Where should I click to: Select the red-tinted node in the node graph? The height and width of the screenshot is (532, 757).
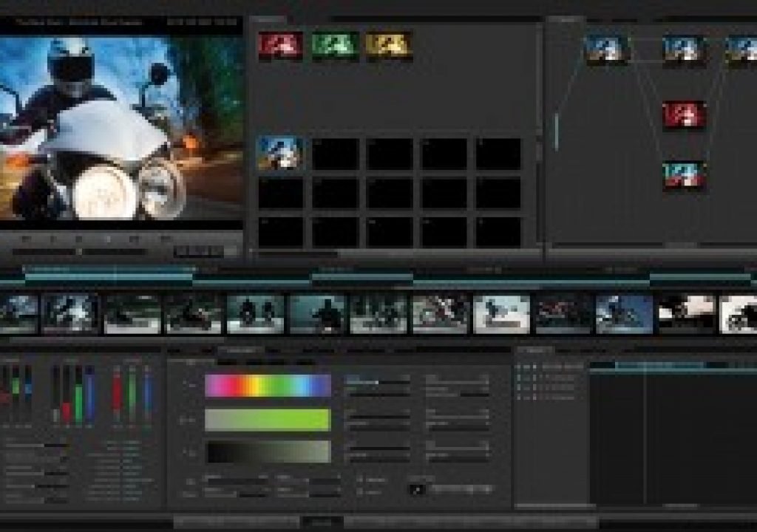pos(684,115)
